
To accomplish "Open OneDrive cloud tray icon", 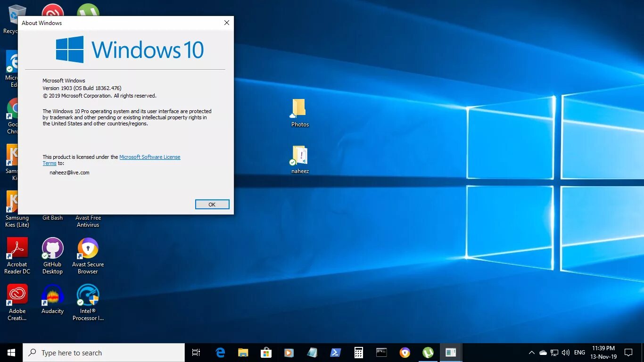I will (543, 353).
